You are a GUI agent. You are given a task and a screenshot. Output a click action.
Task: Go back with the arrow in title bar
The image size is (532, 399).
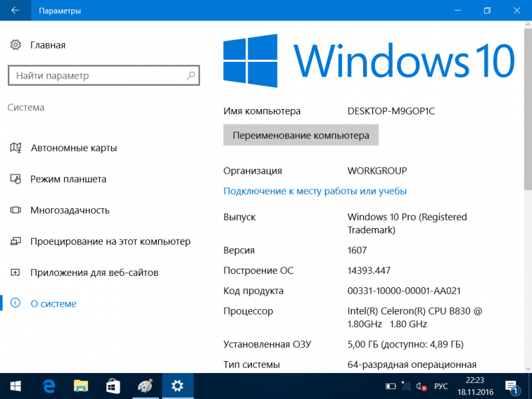(15, 10)
